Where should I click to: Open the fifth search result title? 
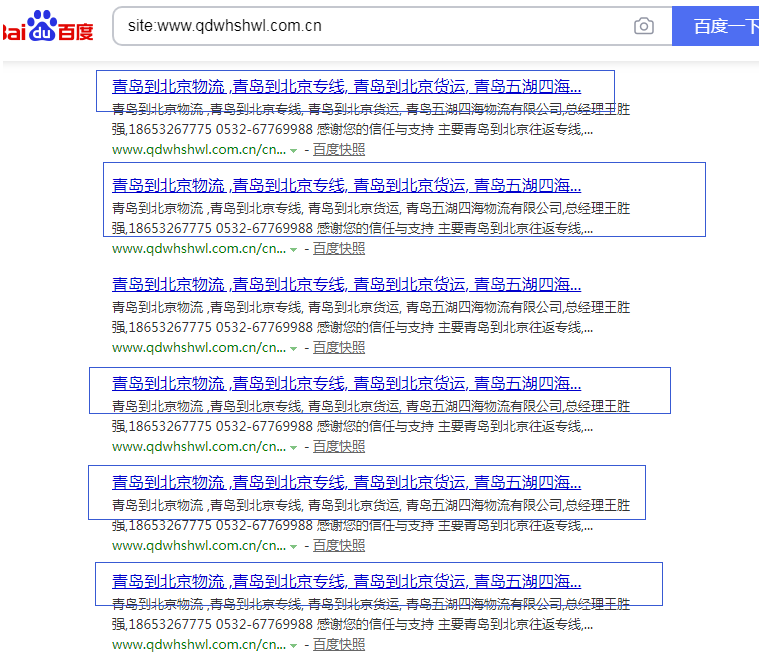point(346,483)
